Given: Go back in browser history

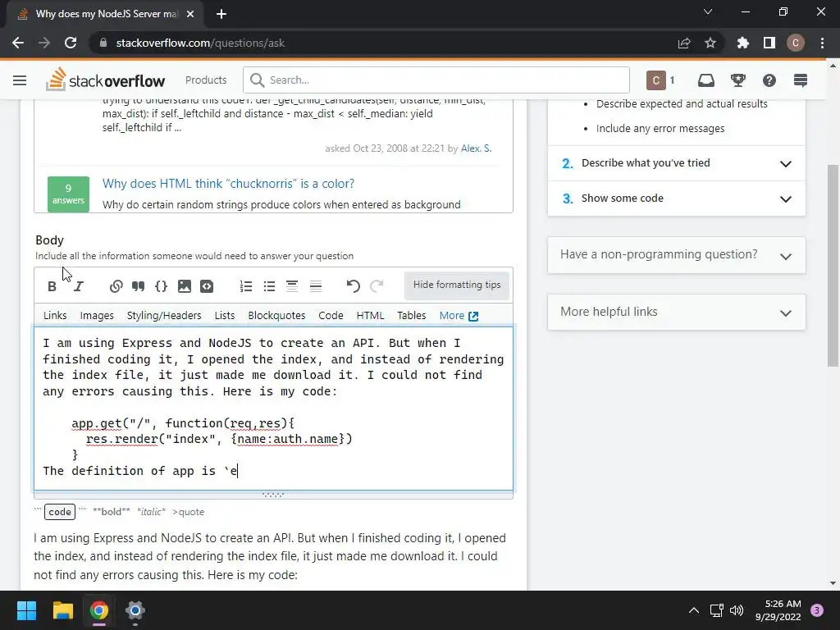Looking at the screenshot, I should [18, 43].
